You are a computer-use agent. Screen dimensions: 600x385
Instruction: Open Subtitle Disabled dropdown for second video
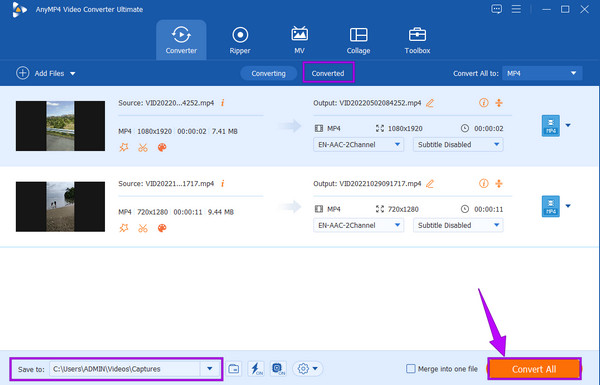(x=458, y=225)
